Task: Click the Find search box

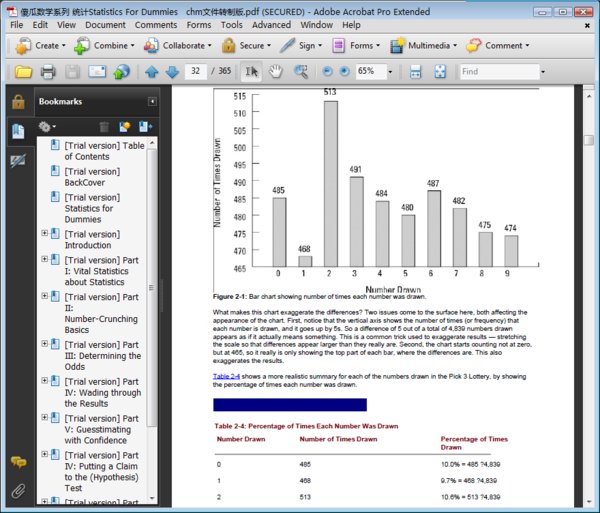Action: click(499, 72)
